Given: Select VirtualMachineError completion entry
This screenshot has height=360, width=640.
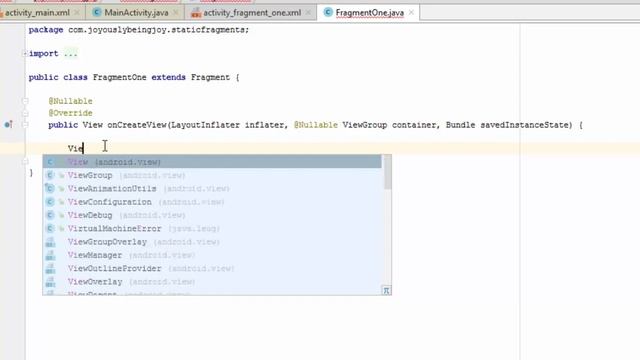Looking at the screenshot, I should [212, 229].
